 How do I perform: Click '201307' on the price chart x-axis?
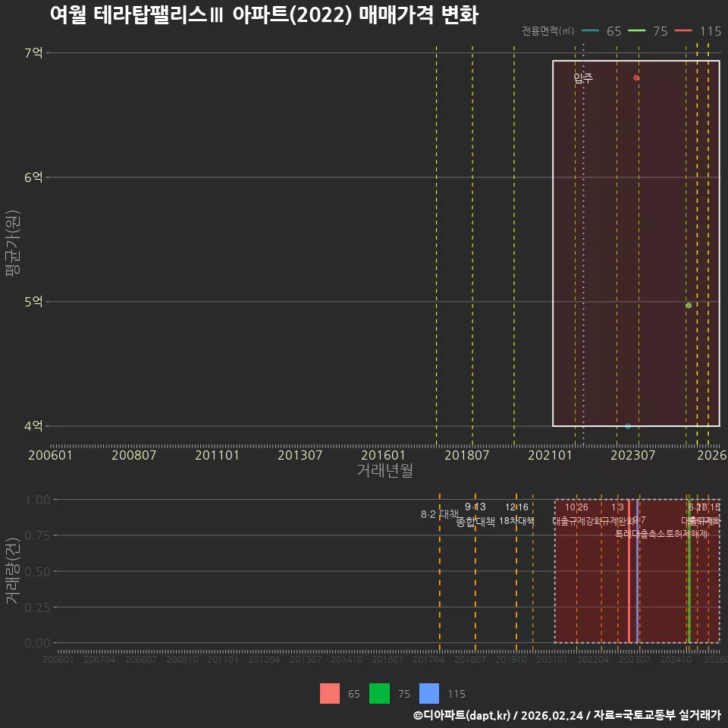pyautogui.click(x=300, y=455)
